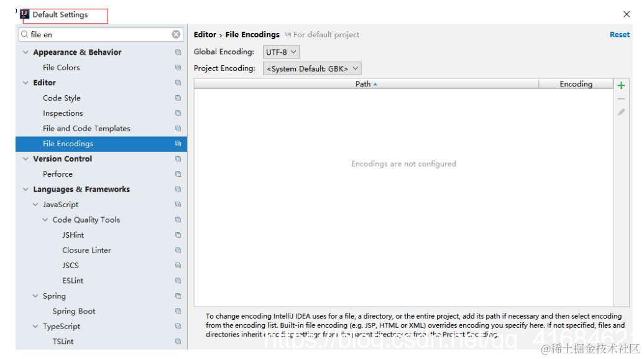The image size is (644, 359).
Task: Click the minus remove-encoding icon
Action: click(x=621, y=99)
